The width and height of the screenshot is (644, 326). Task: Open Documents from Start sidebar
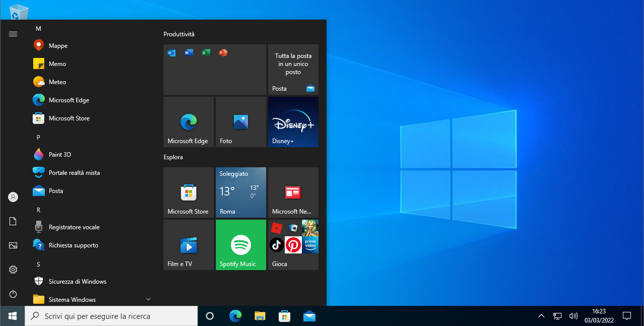tap(13, 221)
